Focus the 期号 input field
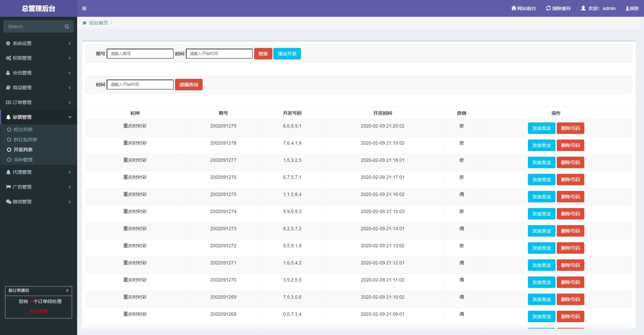Image resolution: width=644 pixels, height=335 pixels. pyautogui.click(x=140, y=54)
